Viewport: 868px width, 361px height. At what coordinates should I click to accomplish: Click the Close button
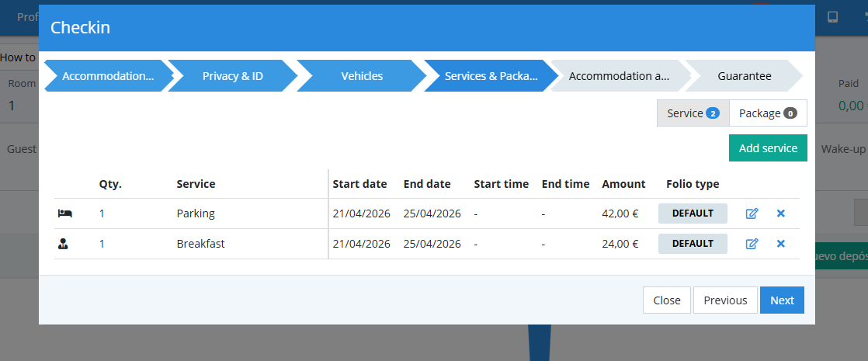pyautogui.click(x=666, y=300)
